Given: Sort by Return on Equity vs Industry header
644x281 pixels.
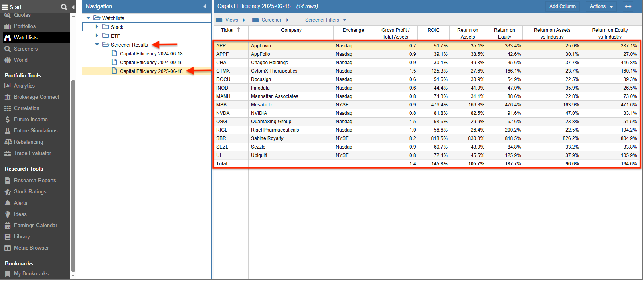Looking at the screenshot, I should (x=610, y=33).
